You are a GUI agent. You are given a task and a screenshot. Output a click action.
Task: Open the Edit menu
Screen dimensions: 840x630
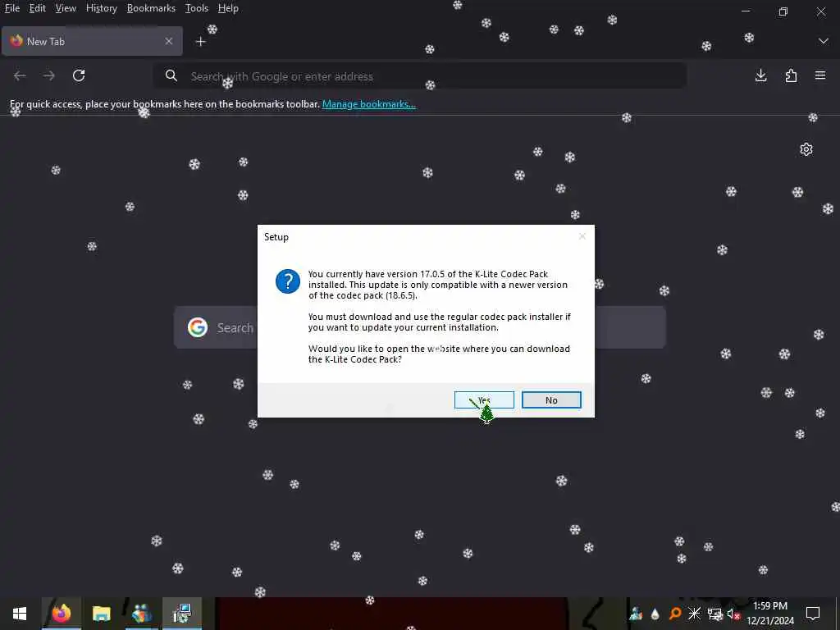click(x=37, y=8)
